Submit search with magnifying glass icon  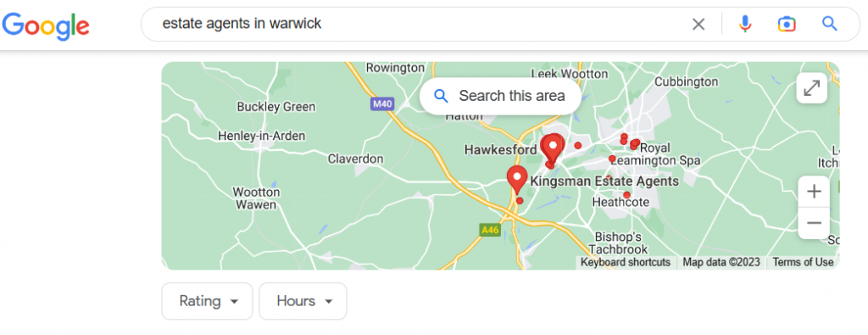coord(829,24)
